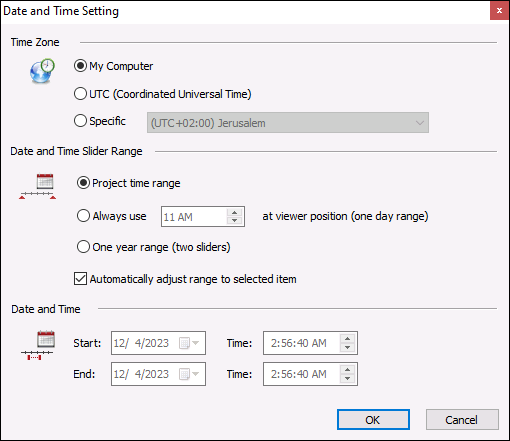Decrease the End time with down arrow
Screen dimensions: 510x441
[347, 378]
